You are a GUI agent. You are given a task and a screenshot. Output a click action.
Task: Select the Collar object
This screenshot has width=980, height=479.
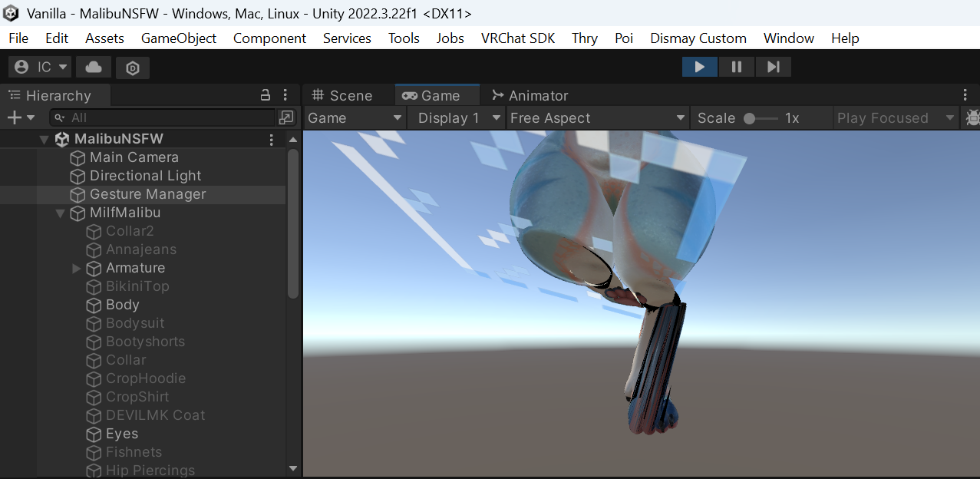point(126,360)
